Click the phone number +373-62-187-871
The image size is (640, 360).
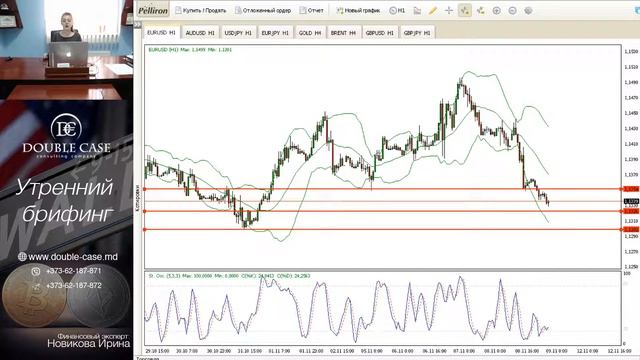tap(73, 271)
